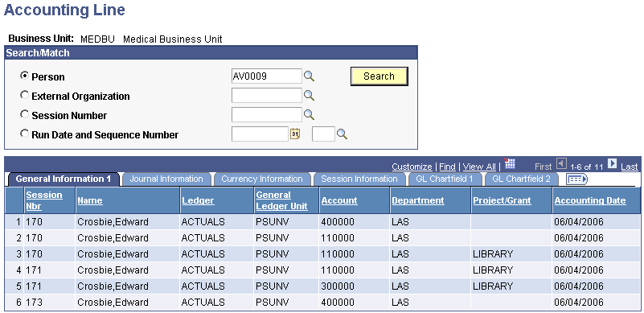Select the Session Number radio button

tap(25, 114)
